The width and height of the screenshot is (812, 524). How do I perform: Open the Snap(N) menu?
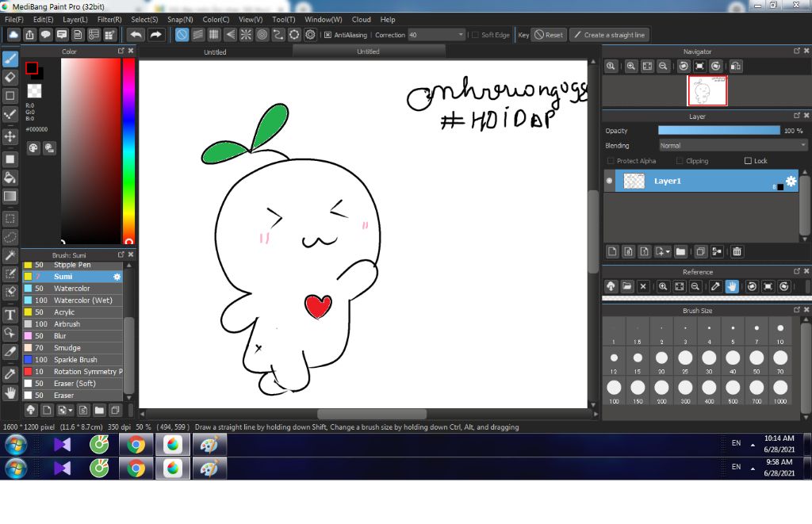[x=180, y=20]
